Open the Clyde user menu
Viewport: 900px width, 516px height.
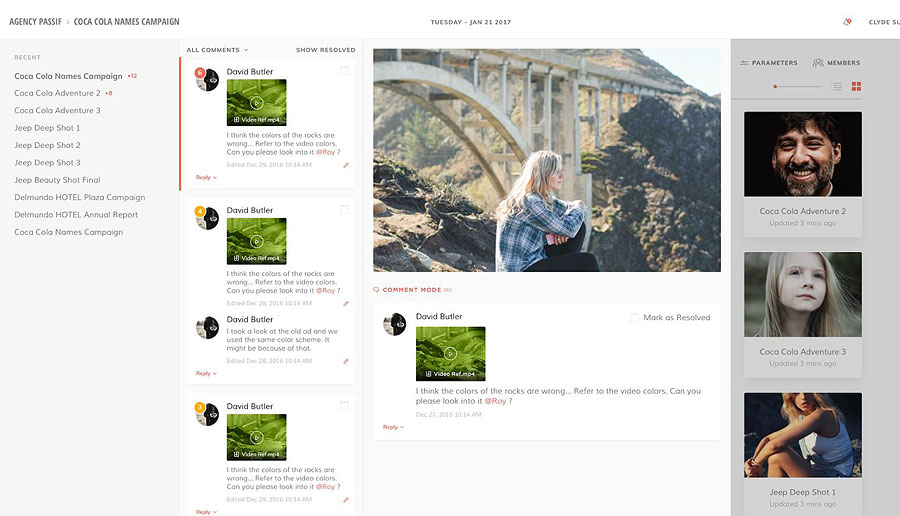pos(884,22)
